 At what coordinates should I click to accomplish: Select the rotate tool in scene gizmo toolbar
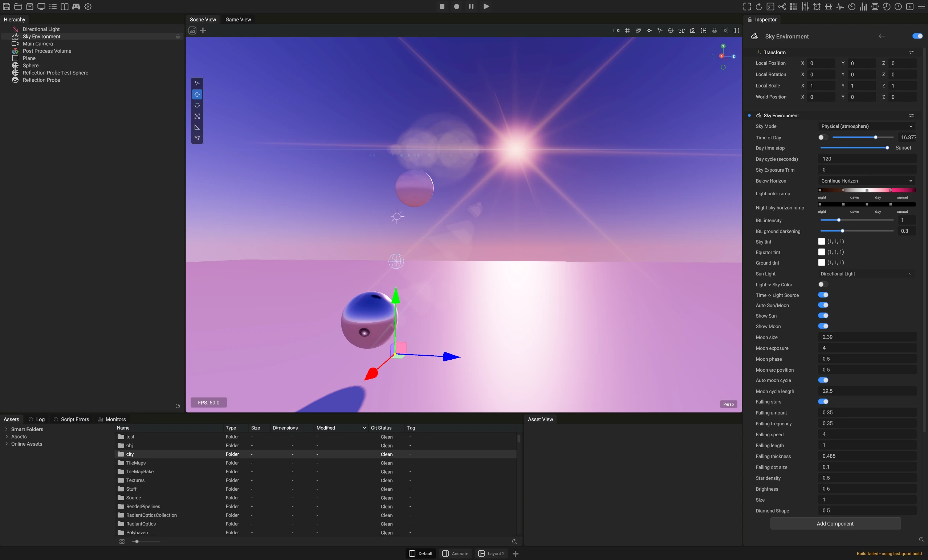point(197,105)
